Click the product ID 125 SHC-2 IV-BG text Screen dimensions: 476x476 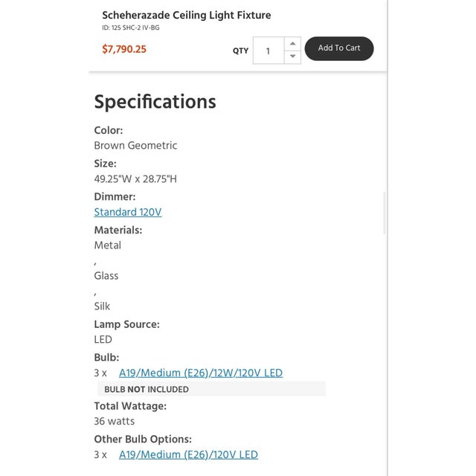[131, 28]
